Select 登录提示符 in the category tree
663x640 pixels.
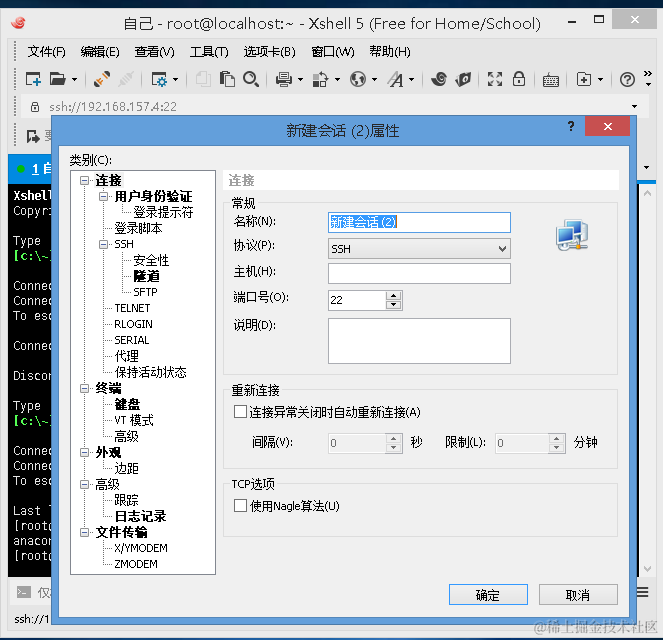[x=163, y=212]
